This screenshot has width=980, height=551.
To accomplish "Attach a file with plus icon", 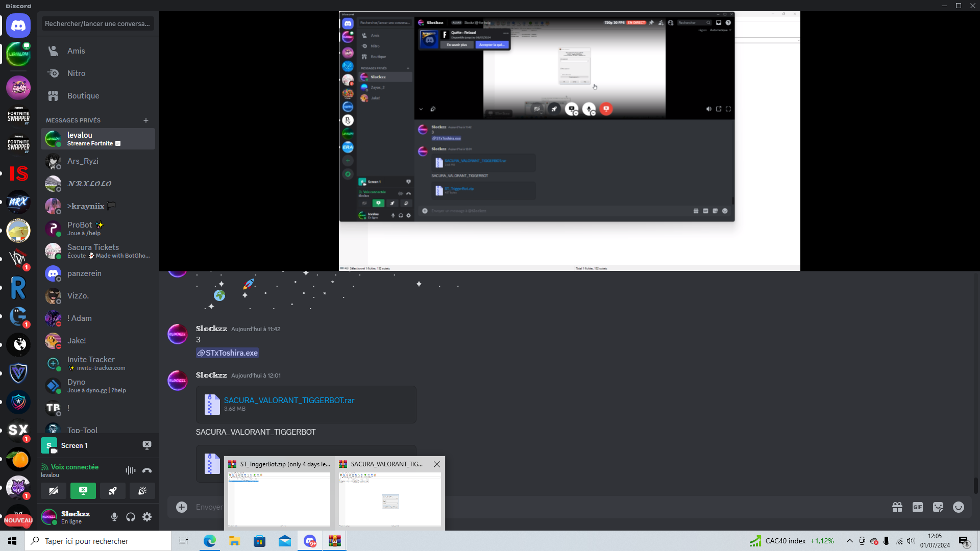I will point(182,507).
